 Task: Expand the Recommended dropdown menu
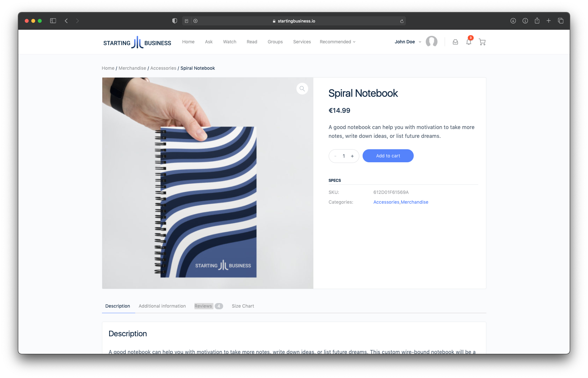point(337,42)
